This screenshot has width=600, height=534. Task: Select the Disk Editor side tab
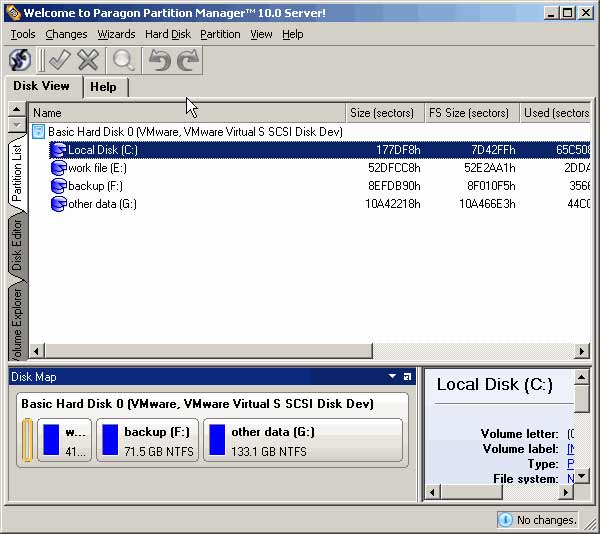17,246
